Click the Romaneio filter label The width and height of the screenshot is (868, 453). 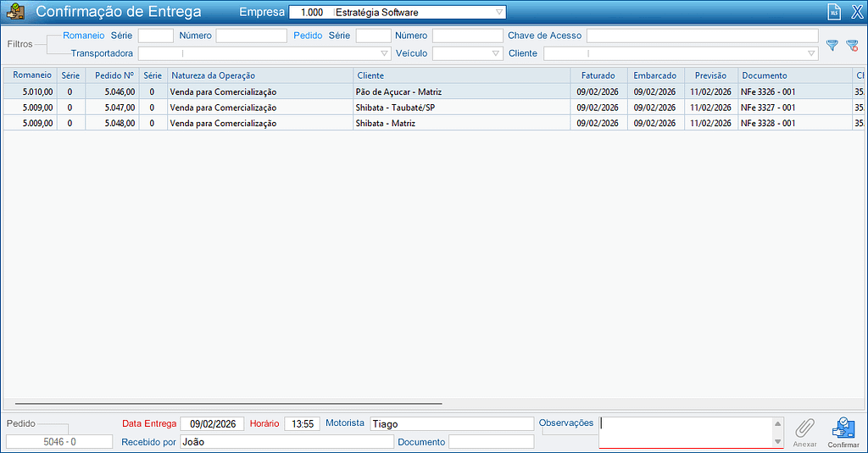click(84, 36)
